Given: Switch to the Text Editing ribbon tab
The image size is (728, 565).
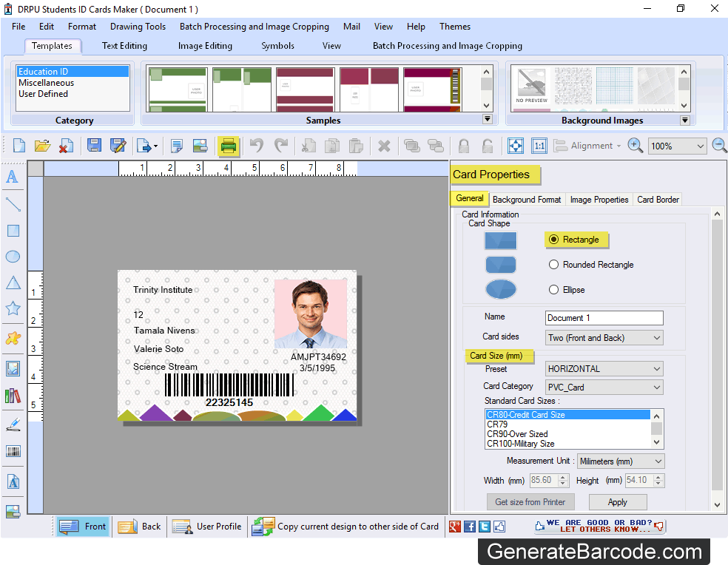Looking at the screenshot, I should coord(124,46).
